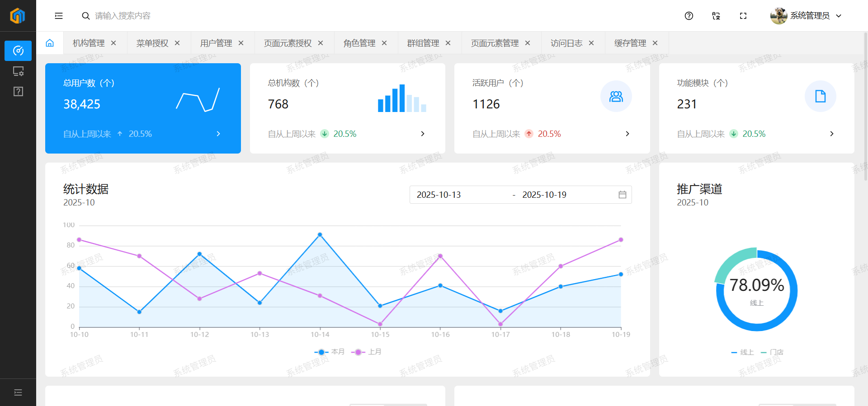Click the 总用户数 blue card
This screenshot has height=406, width=868.
(x=143, y=108)
